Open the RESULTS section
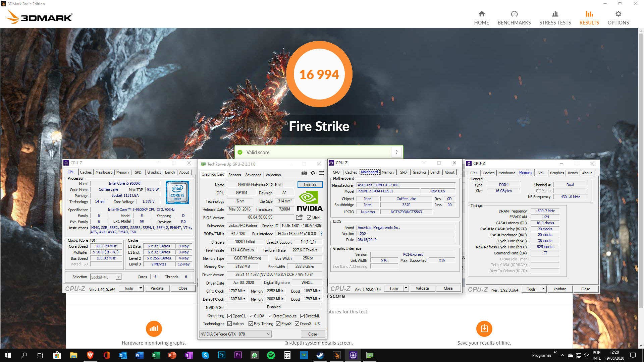Screen dimensions: 644x362 589,18
